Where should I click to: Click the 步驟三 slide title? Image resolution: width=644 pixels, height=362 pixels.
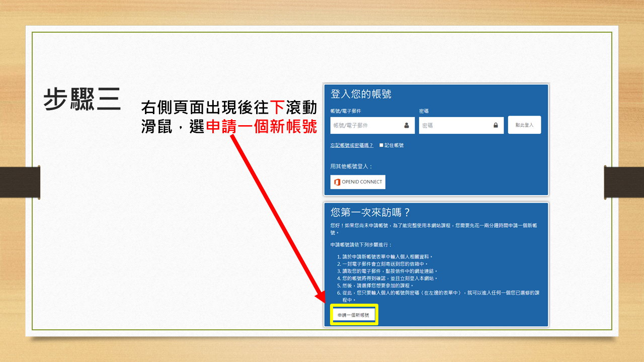[82, 99]
